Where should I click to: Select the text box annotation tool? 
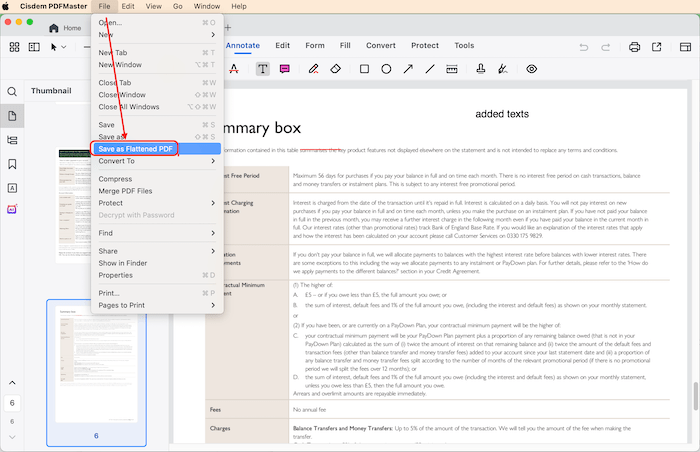262,69
